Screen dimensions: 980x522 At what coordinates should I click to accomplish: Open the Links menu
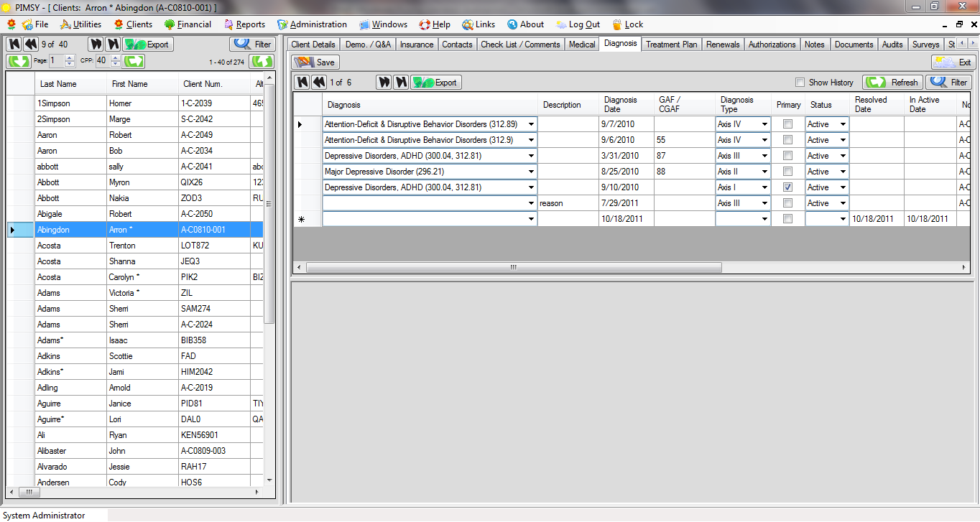479,24
